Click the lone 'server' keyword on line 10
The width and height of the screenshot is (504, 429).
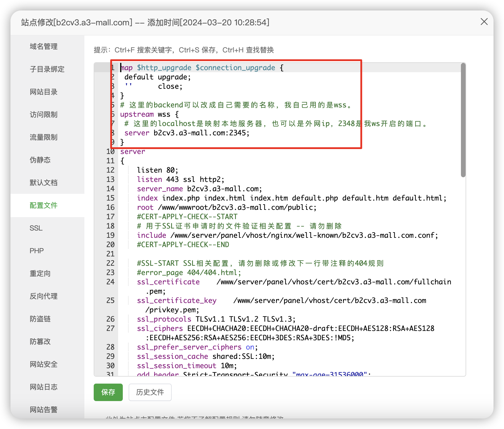coord(132,151)
